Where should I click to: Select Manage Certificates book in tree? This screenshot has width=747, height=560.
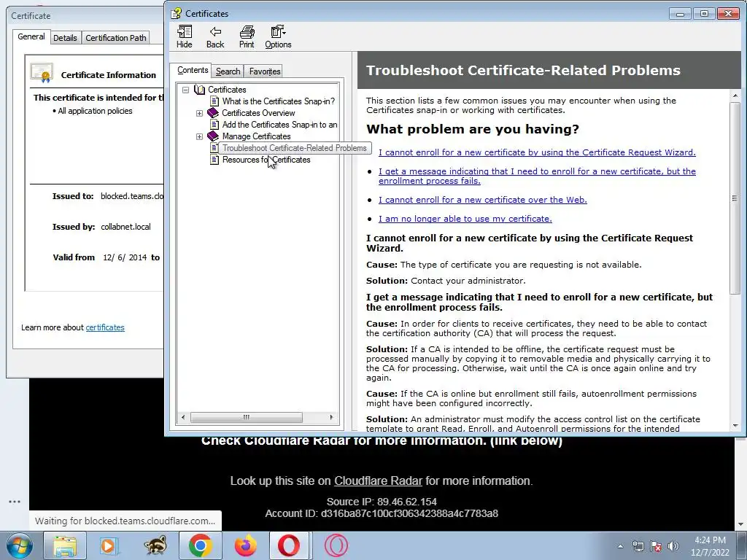click(x=256, y=136)
